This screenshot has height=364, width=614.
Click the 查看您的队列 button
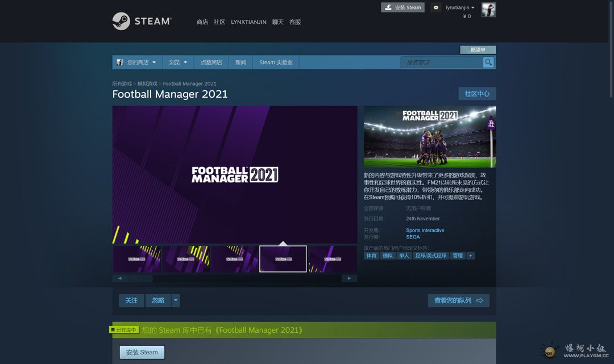pos(459,300)
